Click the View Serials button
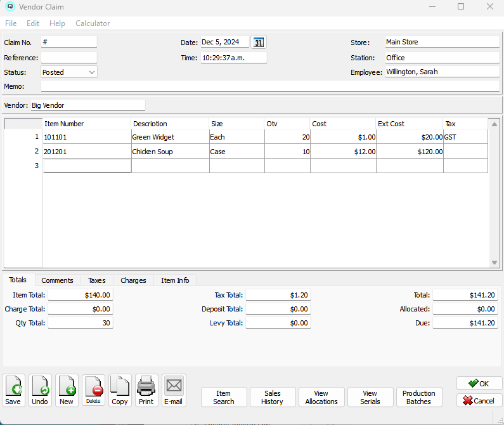 [370, 397]
